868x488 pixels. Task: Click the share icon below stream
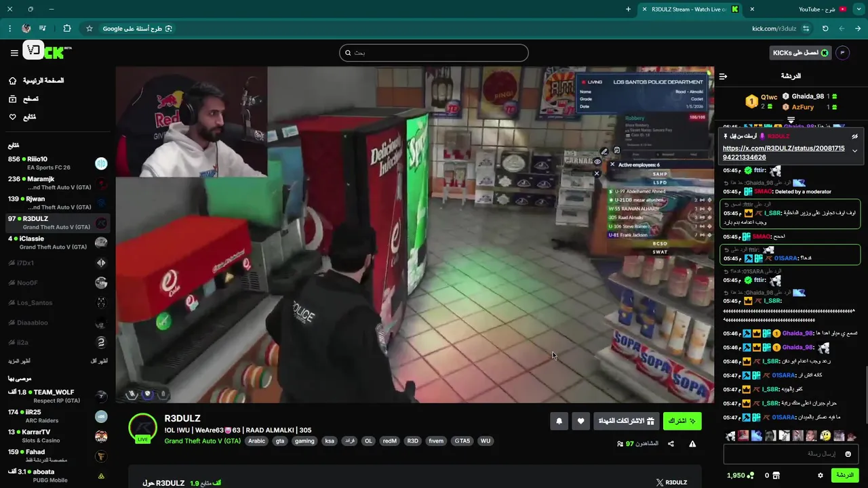pyautogui.click(x=671, y=444)
